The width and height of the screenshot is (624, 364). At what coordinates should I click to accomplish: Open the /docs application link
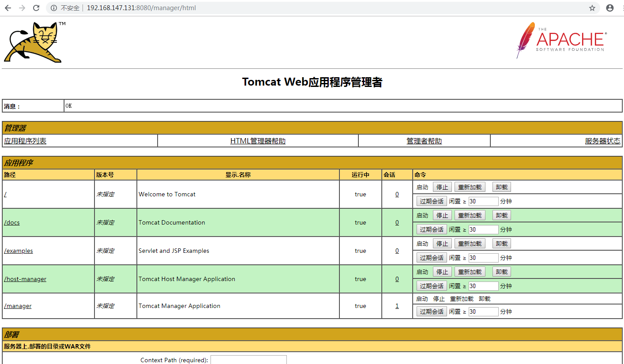click(12, 222)
